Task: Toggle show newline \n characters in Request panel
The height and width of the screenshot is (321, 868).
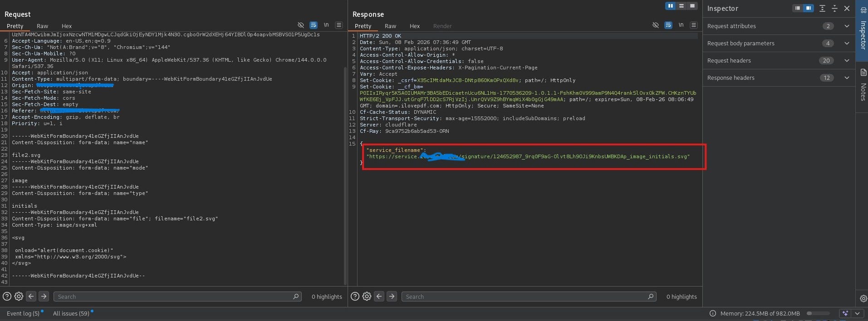Action: tap(326, 25)
